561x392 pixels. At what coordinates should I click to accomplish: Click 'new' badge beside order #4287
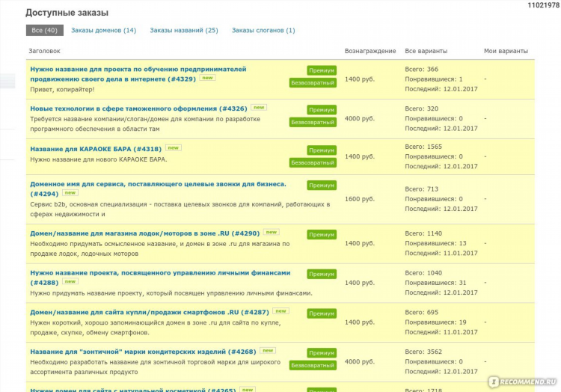280,310
